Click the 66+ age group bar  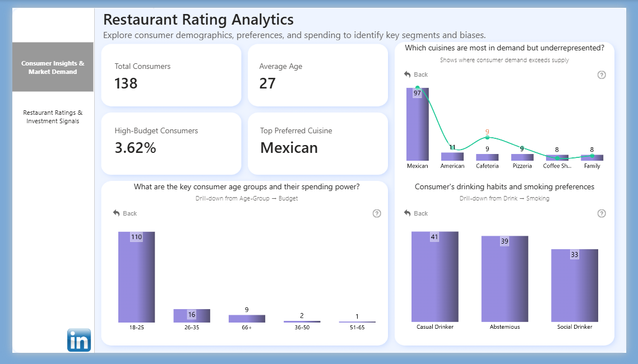(x=247, y=319)
